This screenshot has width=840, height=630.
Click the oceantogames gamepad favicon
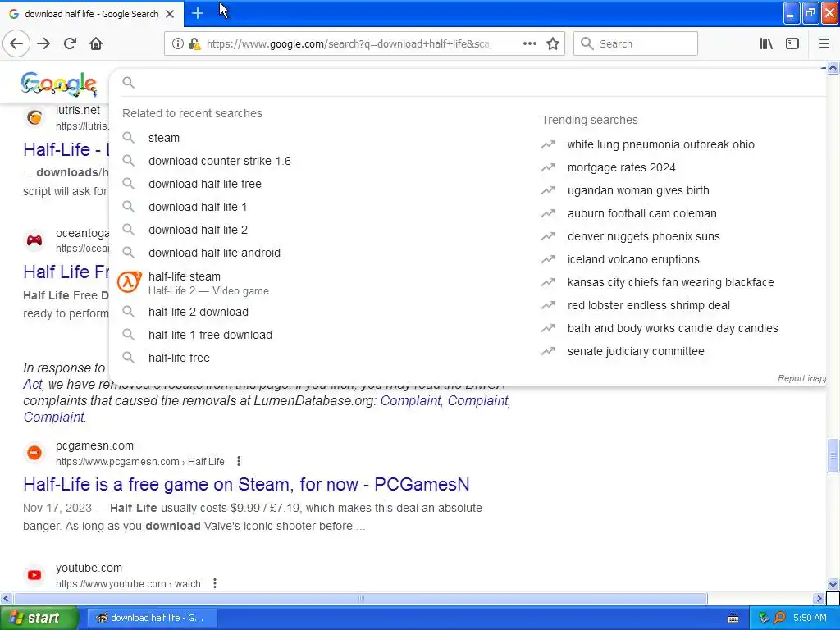pos(34,240)
